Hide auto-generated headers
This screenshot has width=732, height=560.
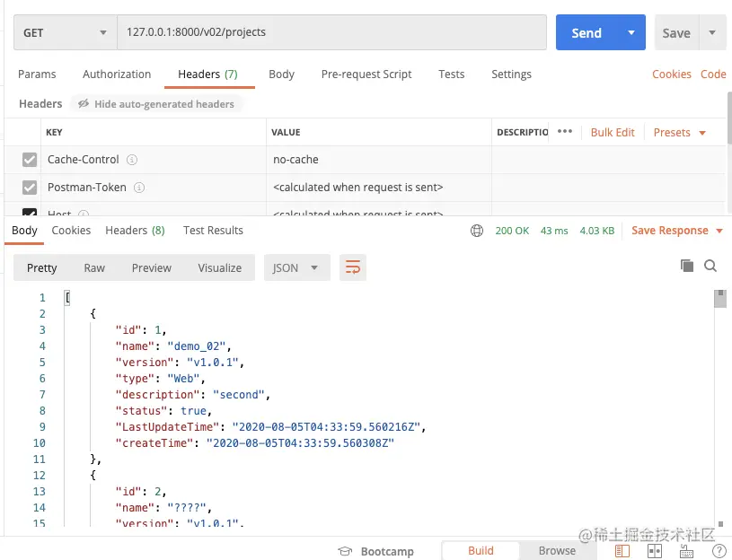pyautogui.click(x=156, y=104)
